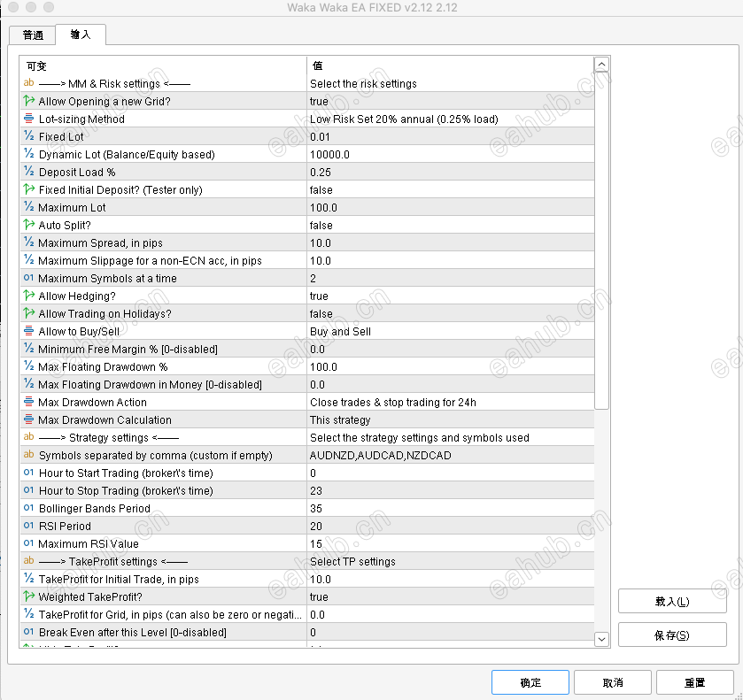
Task: Select the 输入 tab
Action: tap(81, 35)
